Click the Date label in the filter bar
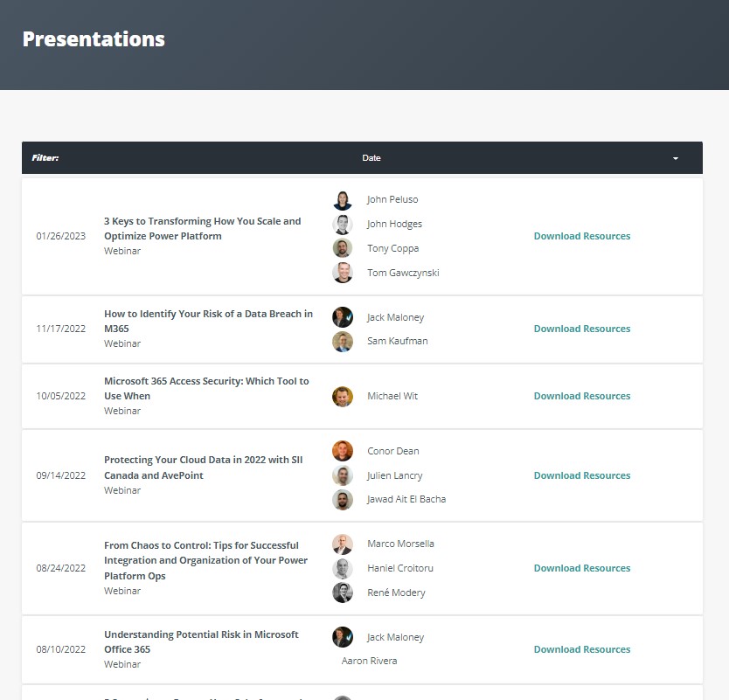Image resolution: width=729 pixels, height=700 pixels. click(371, 158)
